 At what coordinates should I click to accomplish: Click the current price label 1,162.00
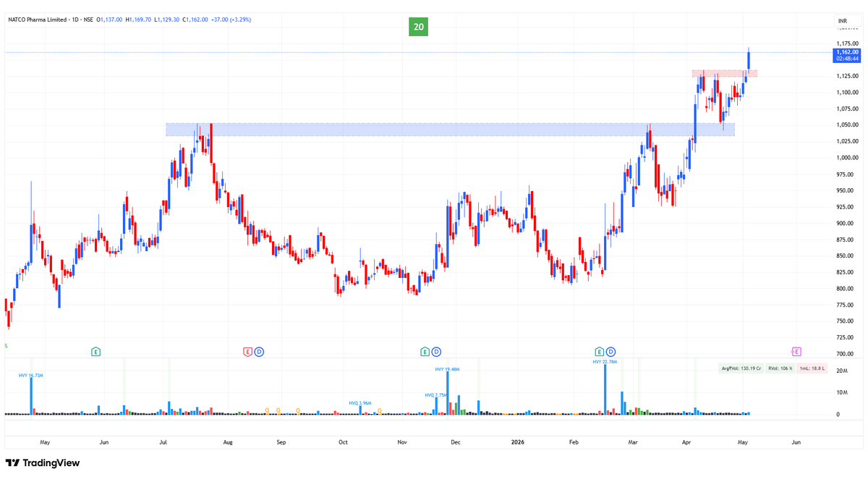pyautogui.click(x=847, y=52)
